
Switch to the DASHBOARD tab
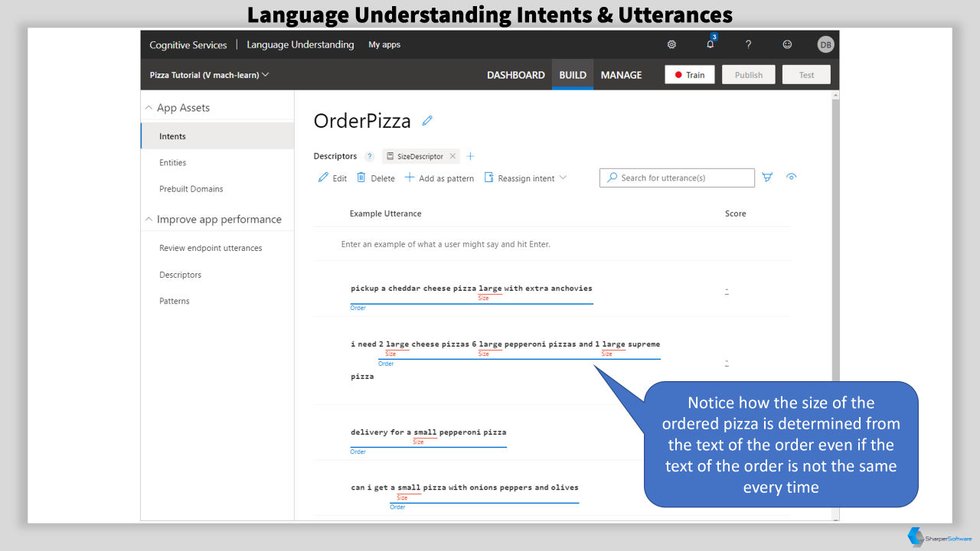click(x=516, y=75)
